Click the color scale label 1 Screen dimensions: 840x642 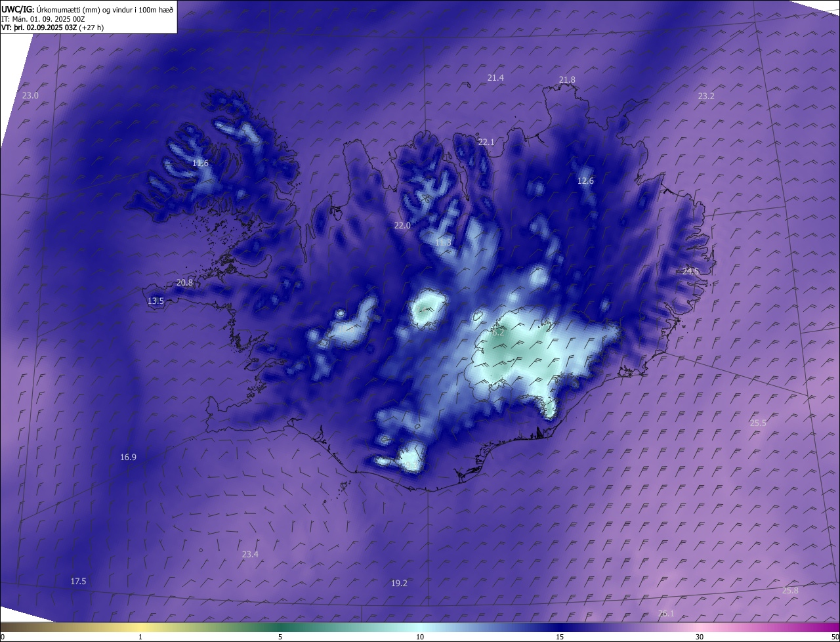(x=140, y=637)
